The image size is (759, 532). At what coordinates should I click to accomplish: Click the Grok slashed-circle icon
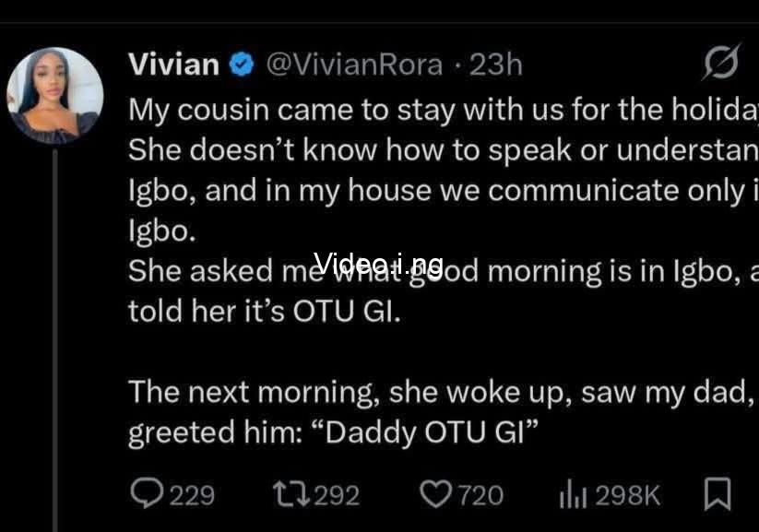(719, 65)
